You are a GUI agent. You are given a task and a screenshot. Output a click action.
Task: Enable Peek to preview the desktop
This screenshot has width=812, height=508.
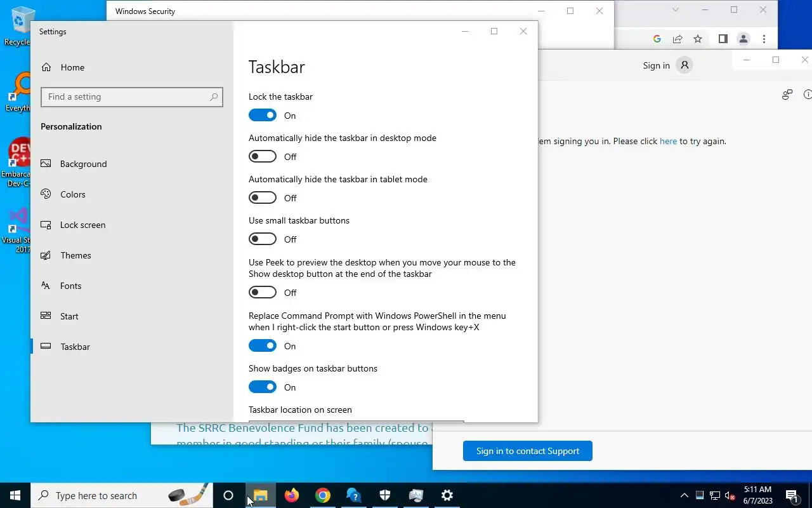[x=263, y=292]
